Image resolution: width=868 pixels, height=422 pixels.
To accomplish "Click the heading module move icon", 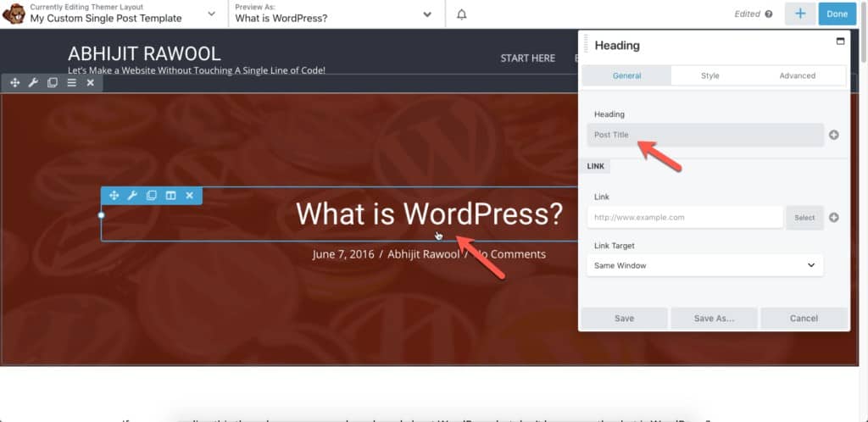I will point(114,195).
